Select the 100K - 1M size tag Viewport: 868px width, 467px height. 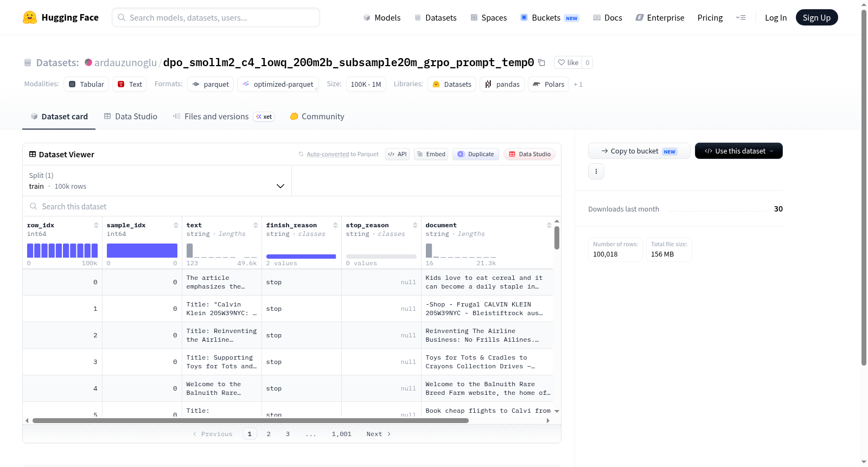(366, 84)
